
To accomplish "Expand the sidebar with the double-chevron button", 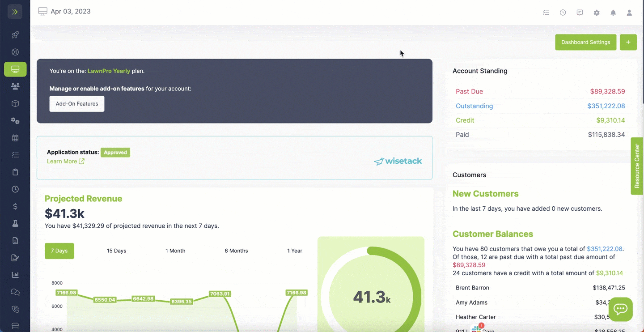I will coord(15,12).
